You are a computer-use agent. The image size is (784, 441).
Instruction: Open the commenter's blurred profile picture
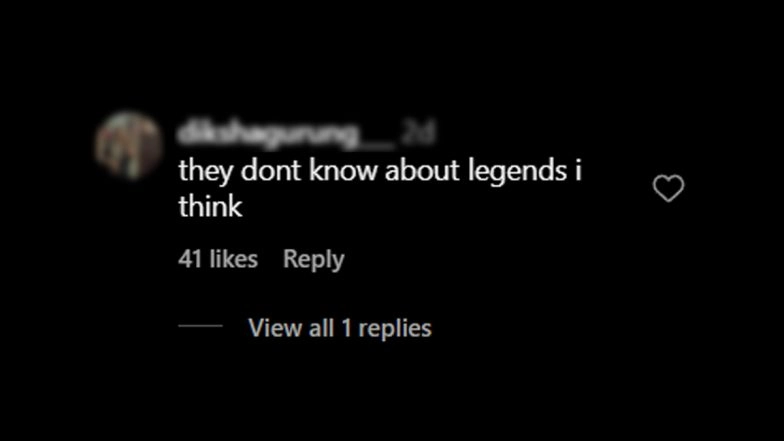pos(129,146)
